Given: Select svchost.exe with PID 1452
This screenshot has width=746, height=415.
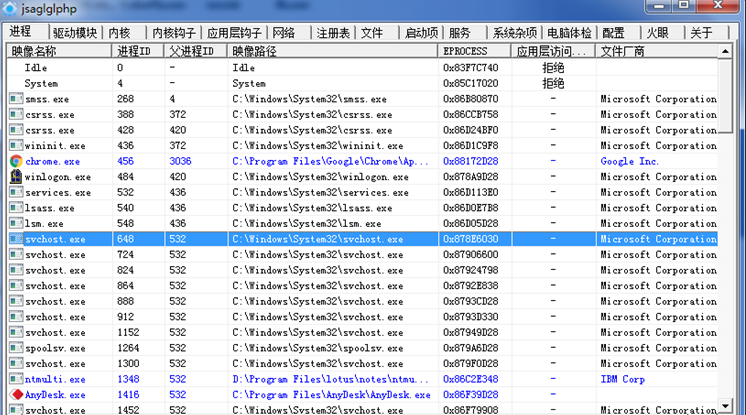Looking at the screenshot, I should [362, 409].
